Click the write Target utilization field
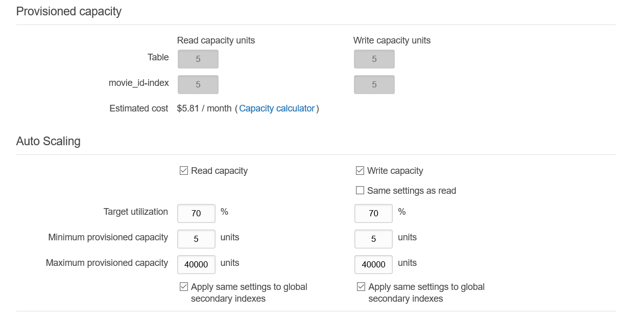The width and height of the screenshot is (644, 316). 373,213
